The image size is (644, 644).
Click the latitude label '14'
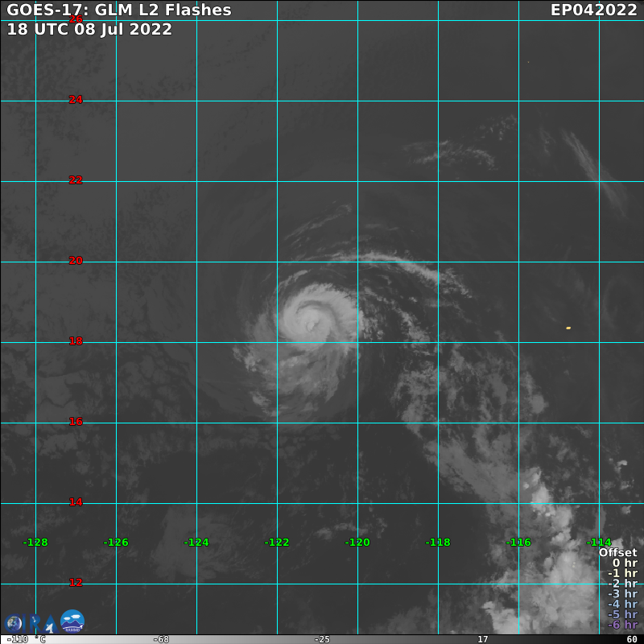point(76,502)
